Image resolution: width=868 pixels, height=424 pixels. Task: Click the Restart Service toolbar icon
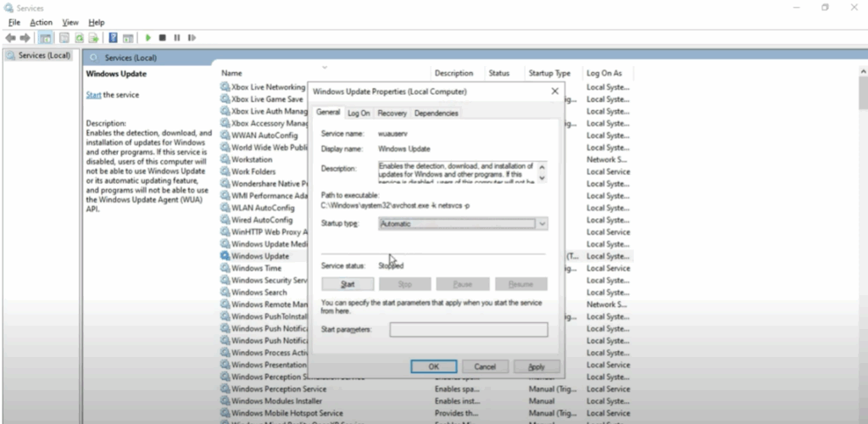(191, 38)
